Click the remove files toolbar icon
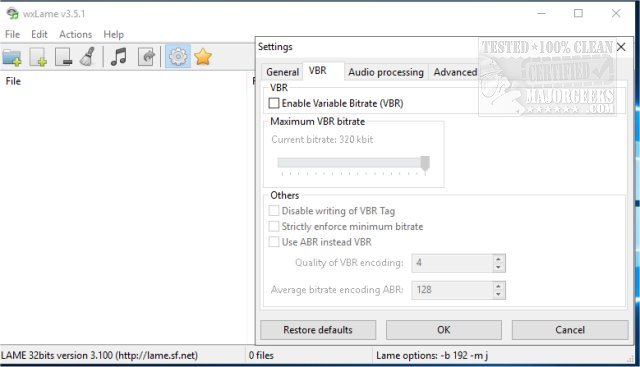The height and width of the screenshot is (367, 640). click(63, 57)
